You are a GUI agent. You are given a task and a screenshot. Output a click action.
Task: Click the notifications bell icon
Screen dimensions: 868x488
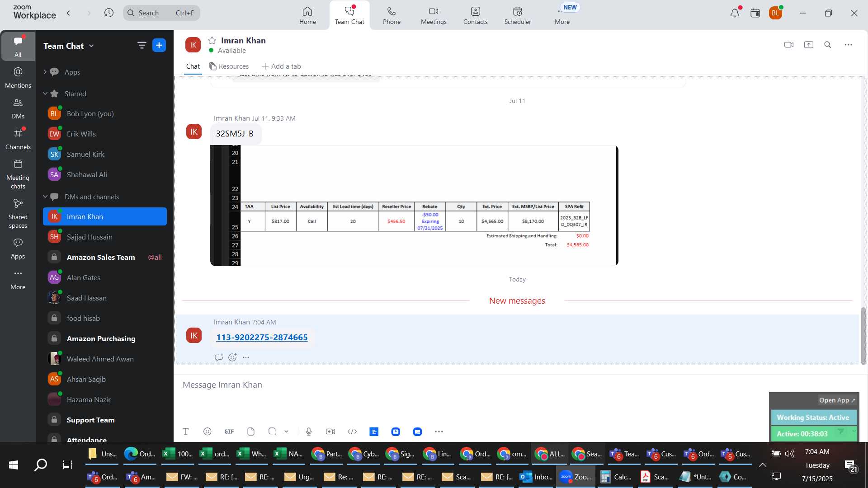click(735, 13)
